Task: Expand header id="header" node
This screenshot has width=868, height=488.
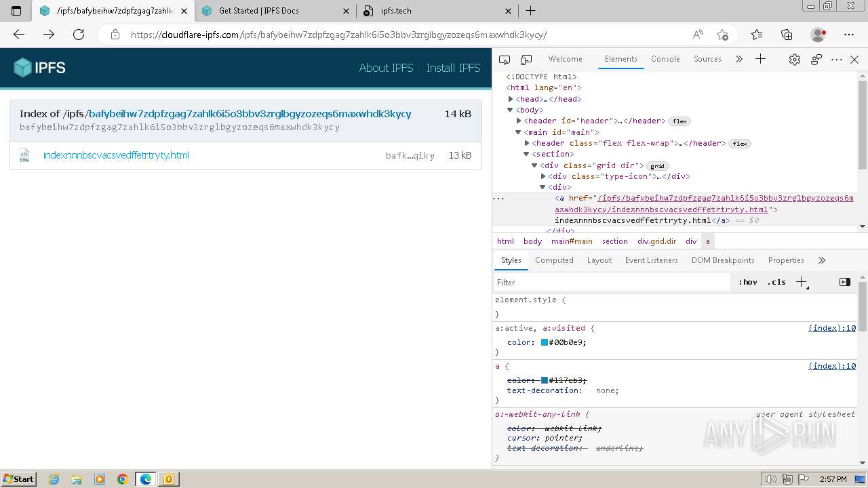Action: click(519, 121)
